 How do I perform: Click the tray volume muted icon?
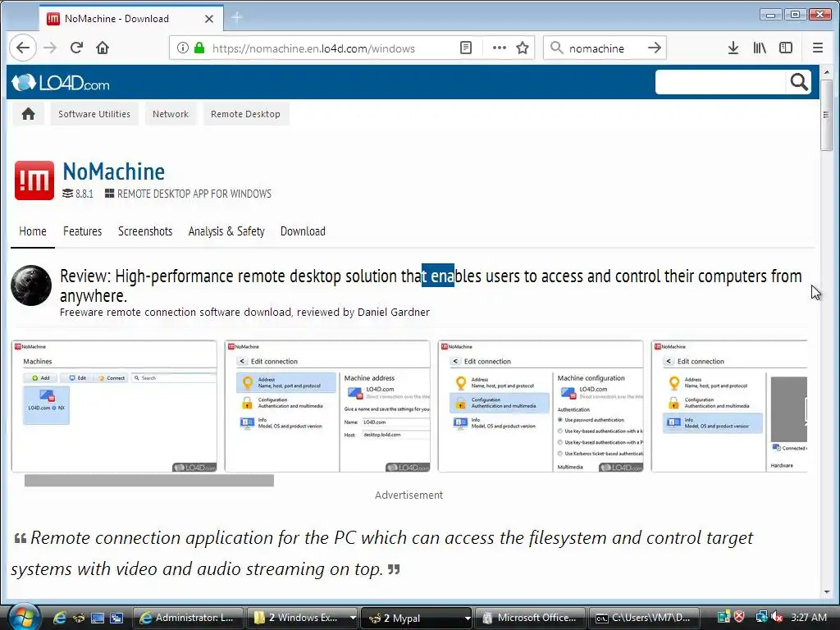777,617
